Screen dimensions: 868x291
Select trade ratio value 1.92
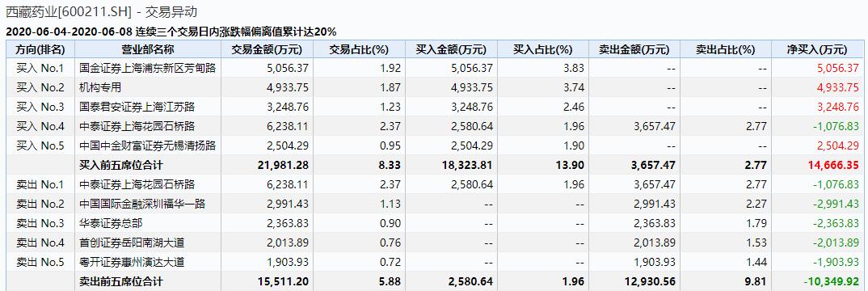coord(391,69)
